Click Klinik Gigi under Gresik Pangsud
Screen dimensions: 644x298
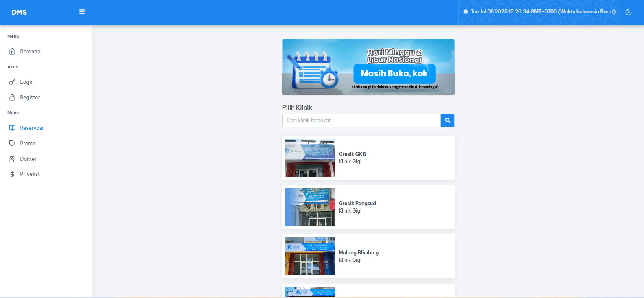pos(350,211)
